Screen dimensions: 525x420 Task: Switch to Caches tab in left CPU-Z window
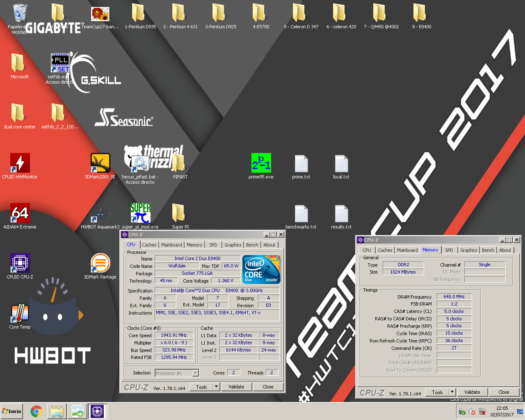click(149, 245)
